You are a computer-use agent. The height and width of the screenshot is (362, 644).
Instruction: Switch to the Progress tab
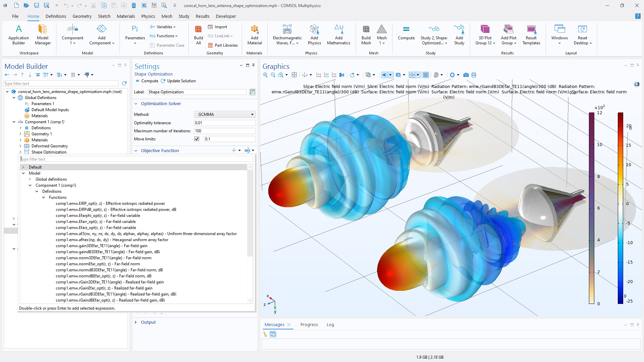pos(309,325)
